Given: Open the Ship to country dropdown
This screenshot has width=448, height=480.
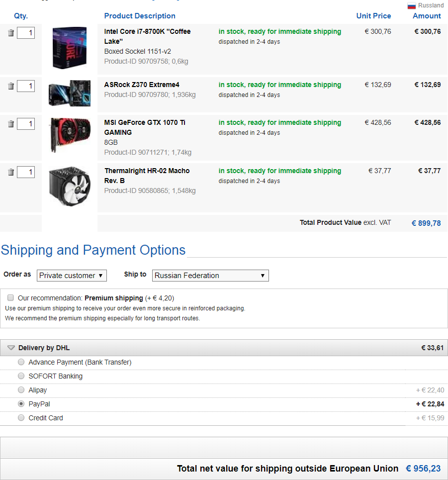Looking at the screenshot, I should [210, 275].
